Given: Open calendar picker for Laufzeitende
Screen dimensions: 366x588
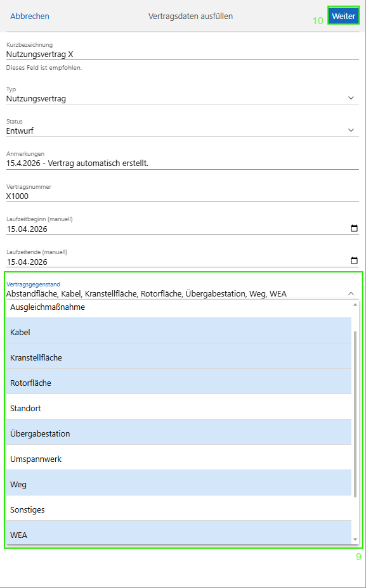Looking at the screenshot, I should (354, 260).
